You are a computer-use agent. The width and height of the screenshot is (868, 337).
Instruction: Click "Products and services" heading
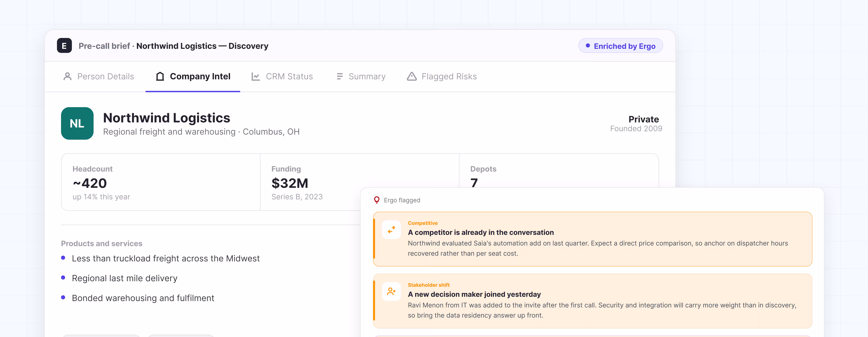click(101, 243)
